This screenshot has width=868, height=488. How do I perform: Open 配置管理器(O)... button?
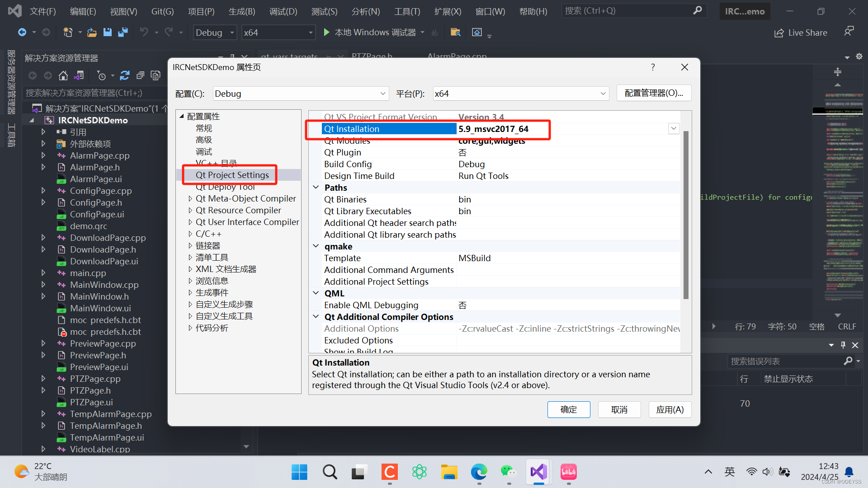pyautogui.click(x=654, y=93)
